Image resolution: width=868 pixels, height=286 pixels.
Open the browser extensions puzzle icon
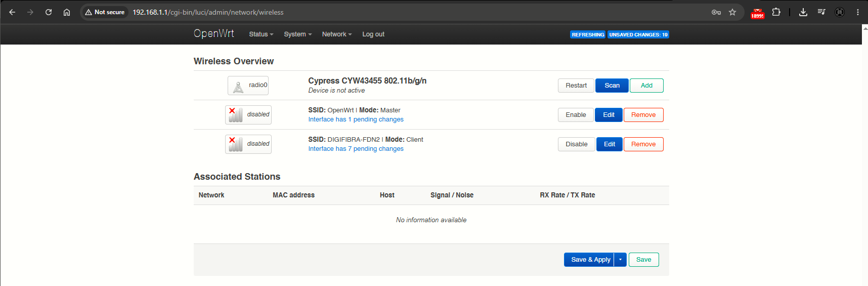pyautogui.click(x=776, y=12)
